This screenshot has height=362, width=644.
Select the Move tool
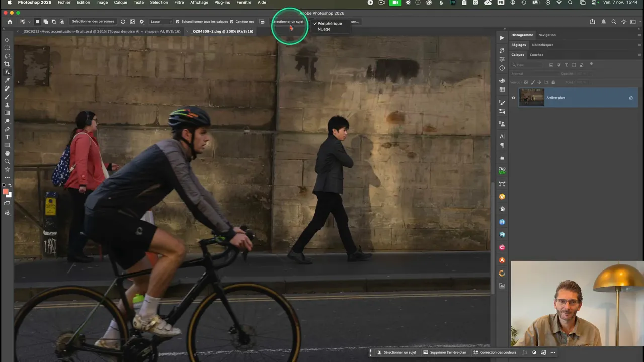click(x=7, y=40)
